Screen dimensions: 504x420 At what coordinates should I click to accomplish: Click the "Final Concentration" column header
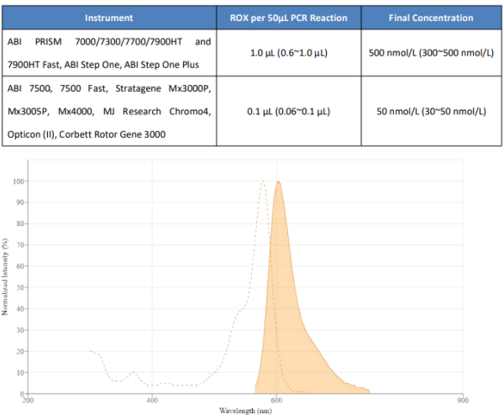pos(432,18)
